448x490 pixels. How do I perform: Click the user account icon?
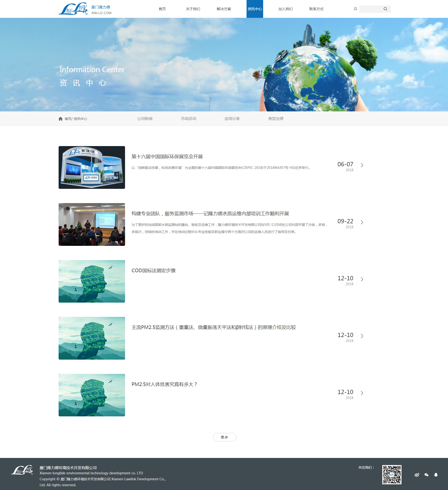tap(355, 9)
